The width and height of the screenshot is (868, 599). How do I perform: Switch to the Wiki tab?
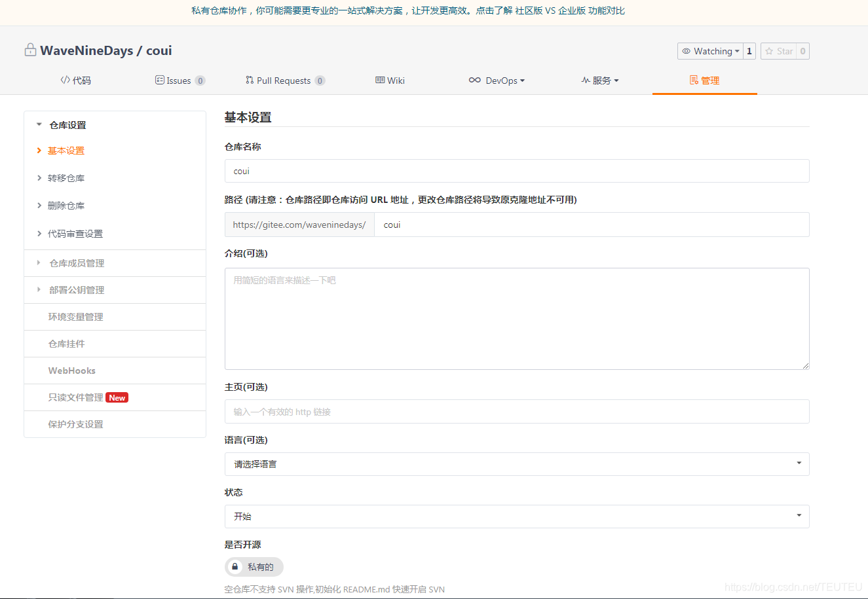tap(390, 81)
